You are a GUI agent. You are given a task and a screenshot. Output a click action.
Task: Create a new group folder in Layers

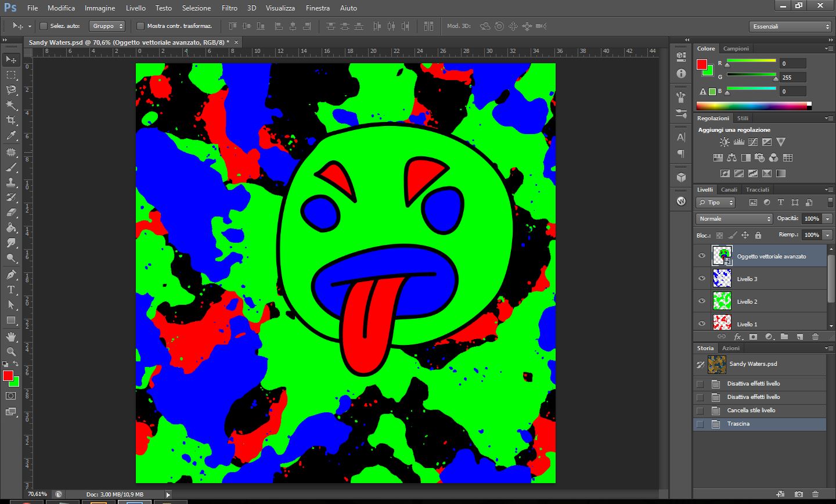pyautogui.click(x=784, y=337)
